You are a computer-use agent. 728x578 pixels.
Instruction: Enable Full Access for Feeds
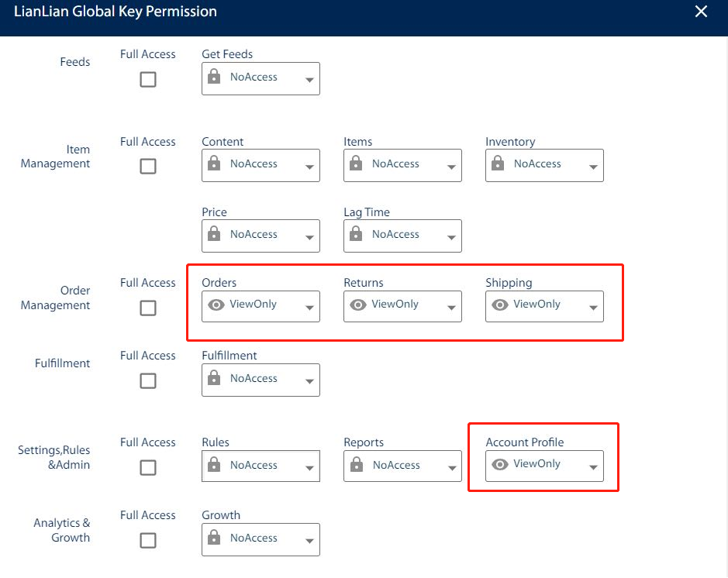148,79
